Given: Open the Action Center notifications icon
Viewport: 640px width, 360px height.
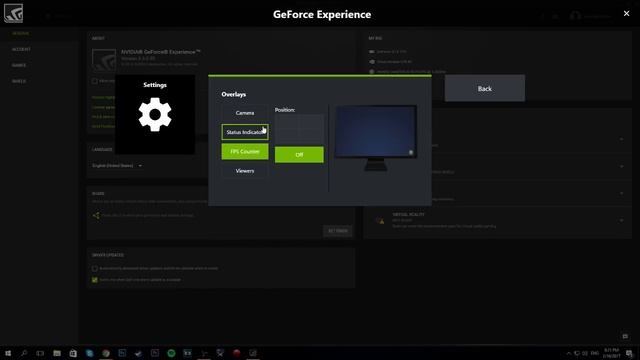Looking at the screenshot, I should click(x=629, y=353).
